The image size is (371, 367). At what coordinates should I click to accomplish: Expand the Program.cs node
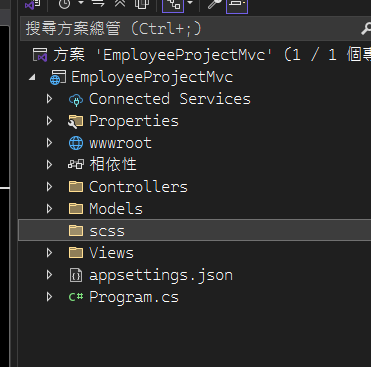50,297
